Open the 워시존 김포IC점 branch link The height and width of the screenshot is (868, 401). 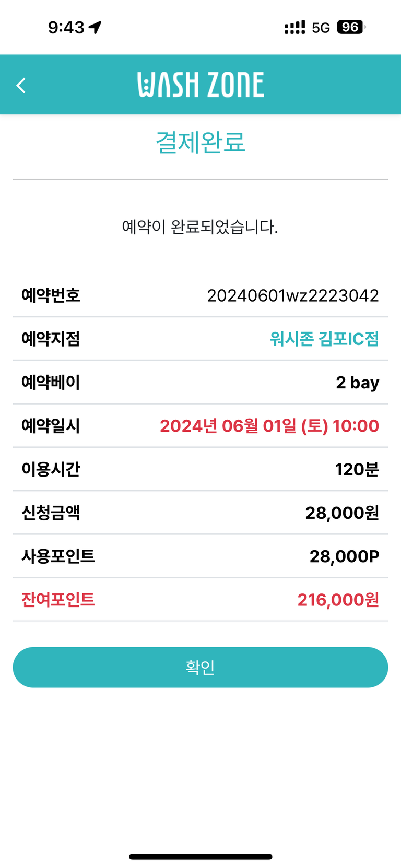(x=324, y=339)
